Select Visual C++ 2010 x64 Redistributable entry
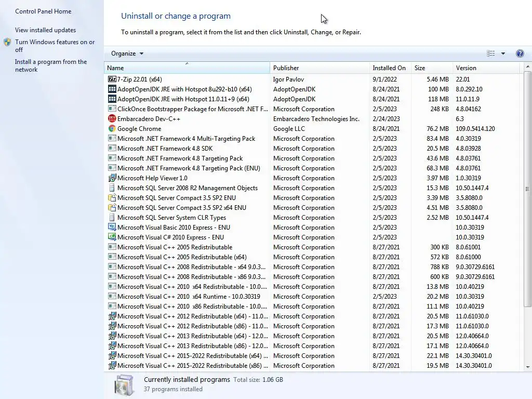Viewport: 532px width, 399px height. coord(312,286)
